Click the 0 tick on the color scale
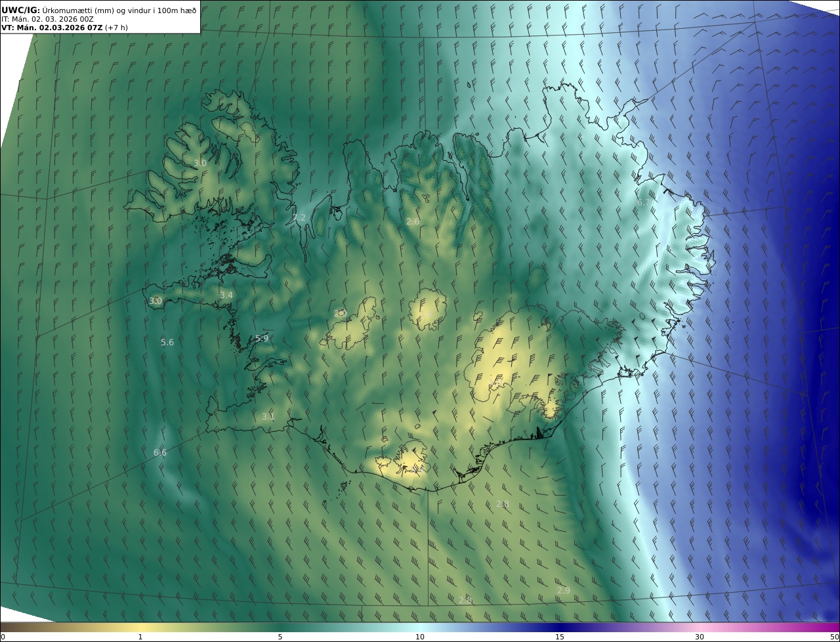840x642 pixels. [x=3, y=637]
